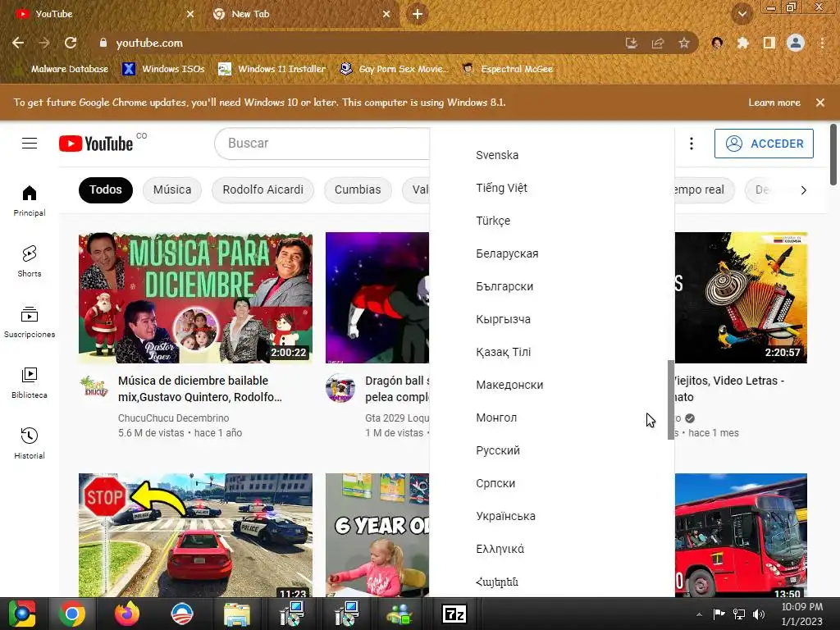Reload the page with the refresh icon
Image resolution: width=840 pixels, height=630 pixels.
pyautogui.click(x=71, y=43)
